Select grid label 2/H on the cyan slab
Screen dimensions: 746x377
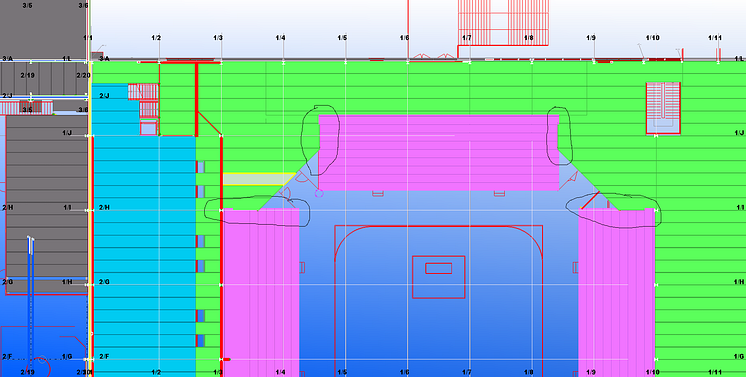tap(104, 208)
